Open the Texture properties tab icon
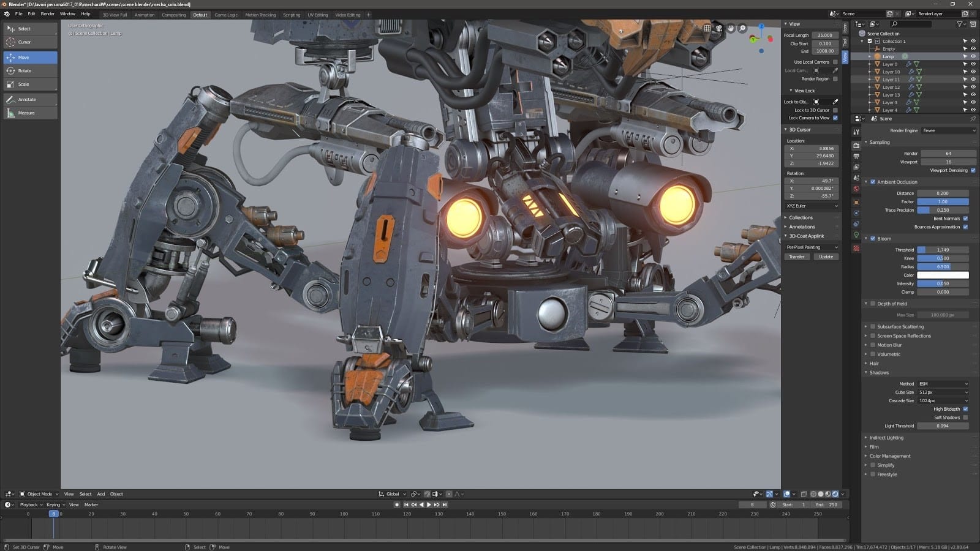 point(856,249)
